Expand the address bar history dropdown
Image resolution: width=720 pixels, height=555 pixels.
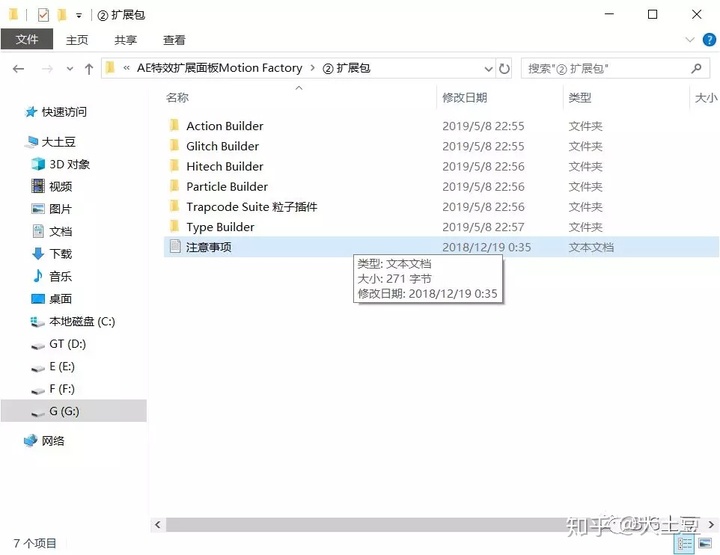coord(488,69)
